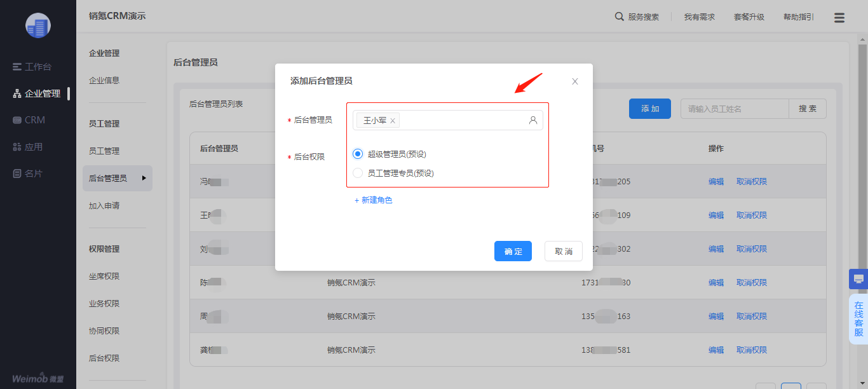868x389 pixels.
Task: Open 业务权限 in side menu
Action: [x=104, y=304]
